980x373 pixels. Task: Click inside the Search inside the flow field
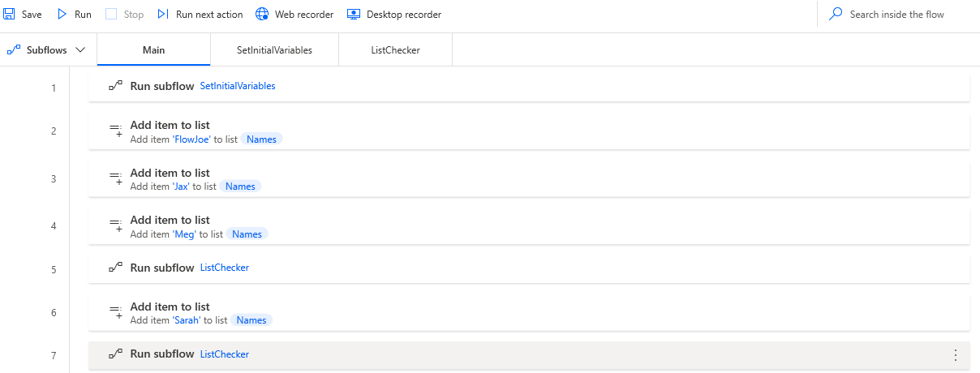click(896, 15)
